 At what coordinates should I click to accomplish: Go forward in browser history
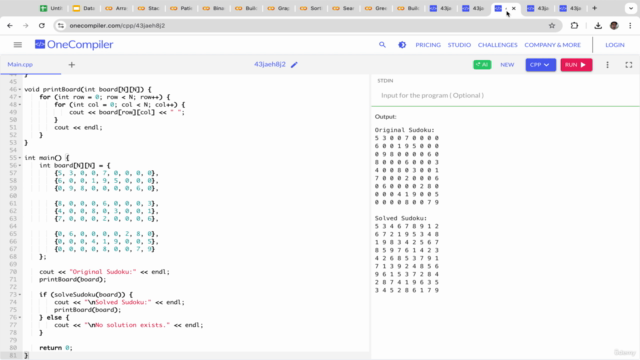tap(26, 25)
